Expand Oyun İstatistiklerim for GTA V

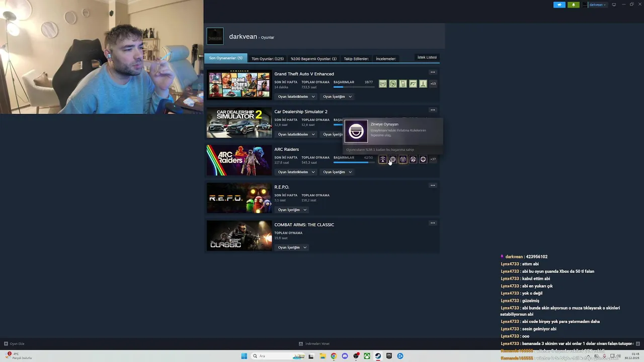pyautogui.click(x=296, y=97)
